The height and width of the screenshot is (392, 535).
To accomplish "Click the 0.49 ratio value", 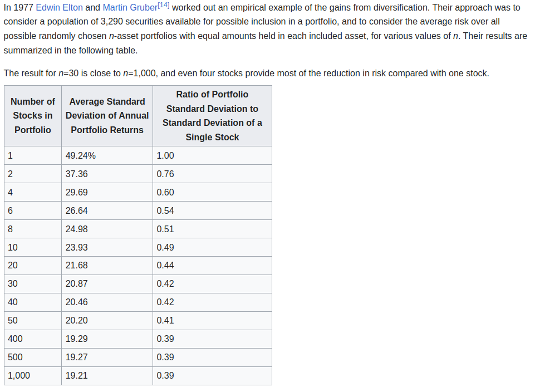I will pyautogui.click(x=165, y=248).
